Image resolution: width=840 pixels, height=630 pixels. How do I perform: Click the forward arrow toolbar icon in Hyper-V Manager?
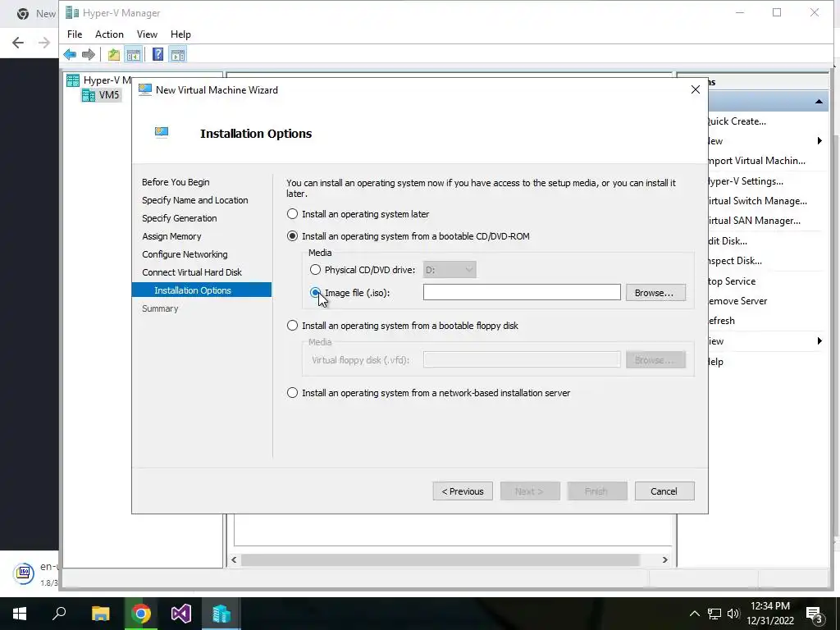tap(89, 54)
